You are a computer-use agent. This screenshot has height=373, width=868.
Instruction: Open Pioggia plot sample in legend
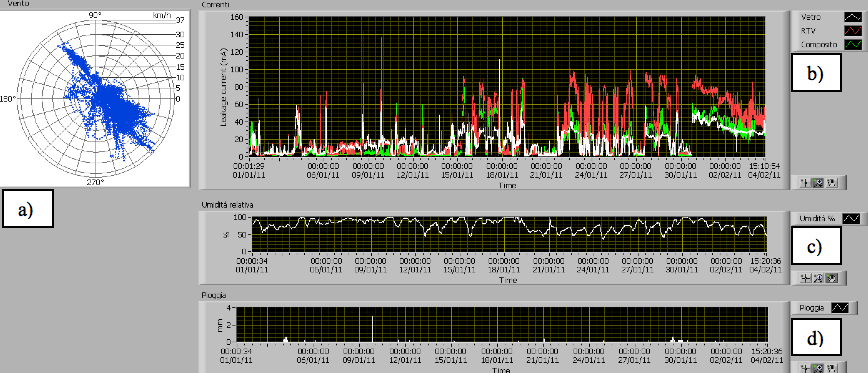tap(841, 308)
